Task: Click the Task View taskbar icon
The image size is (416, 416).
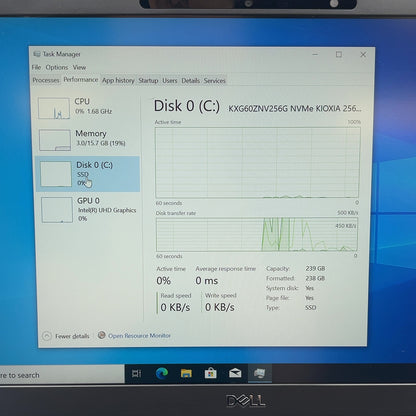Action: tap(137, 374)
